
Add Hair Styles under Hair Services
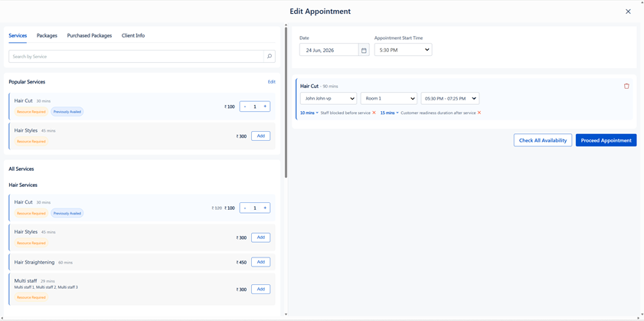pos(261,237)
